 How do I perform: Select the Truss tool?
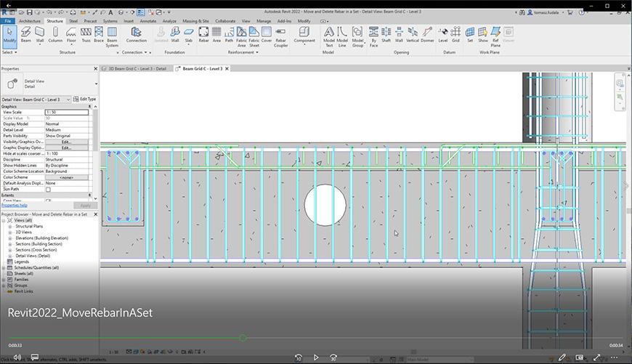[x=86, y=35]
